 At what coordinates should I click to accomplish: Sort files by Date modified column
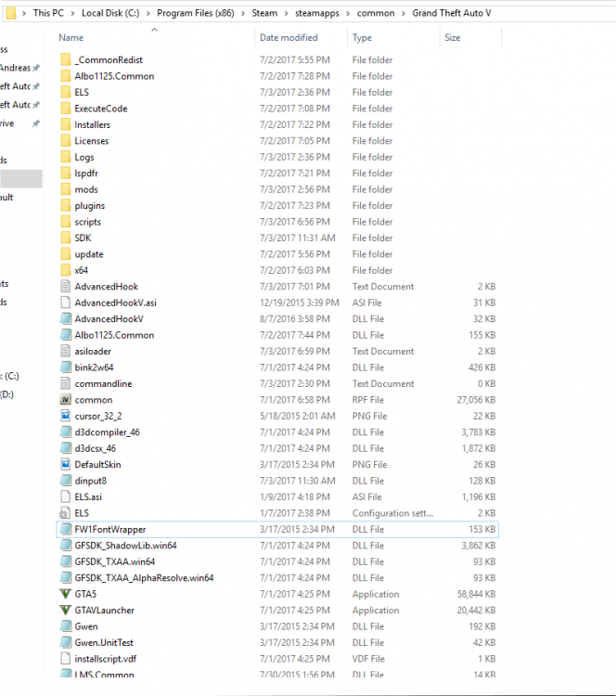click(289, 38)
